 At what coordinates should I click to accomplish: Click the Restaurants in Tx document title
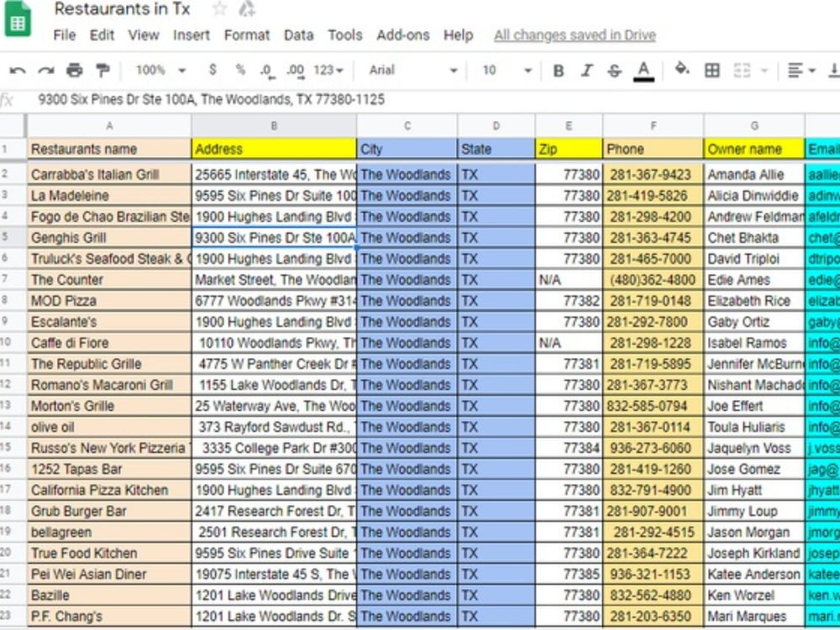tap(122, 9)
